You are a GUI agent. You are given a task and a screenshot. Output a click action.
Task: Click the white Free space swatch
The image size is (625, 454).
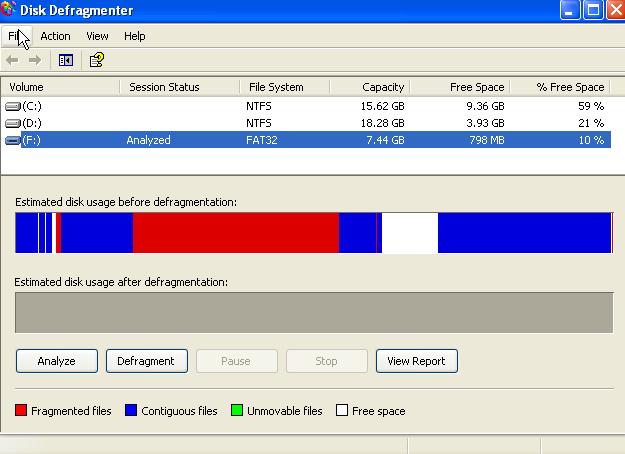[x=342, y=410]
